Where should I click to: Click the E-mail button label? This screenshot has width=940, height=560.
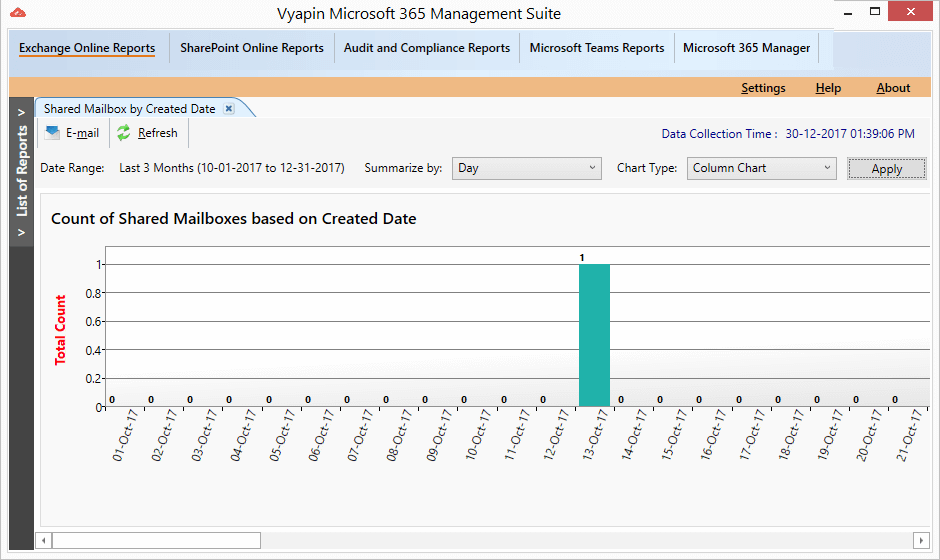(x=83, y=133)
